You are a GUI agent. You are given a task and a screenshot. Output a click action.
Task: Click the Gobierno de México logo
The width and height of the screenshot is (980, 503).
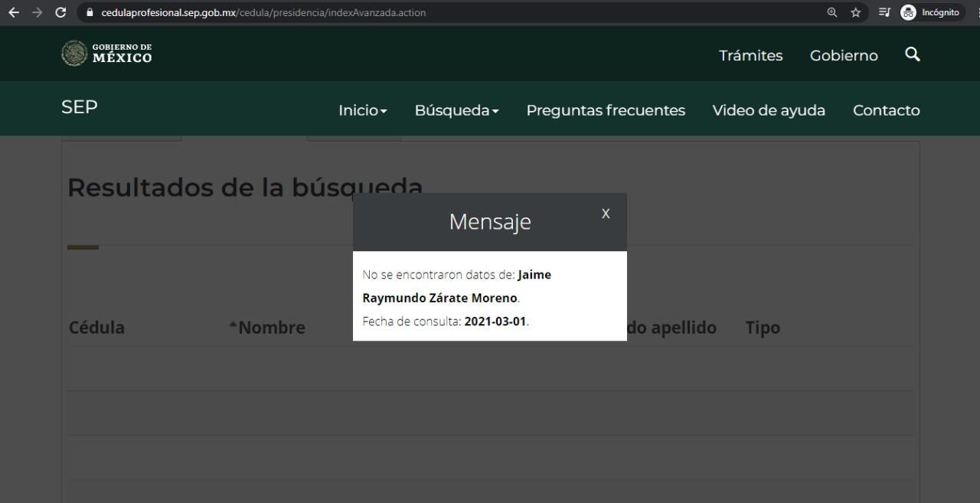(x=106, y=54)
